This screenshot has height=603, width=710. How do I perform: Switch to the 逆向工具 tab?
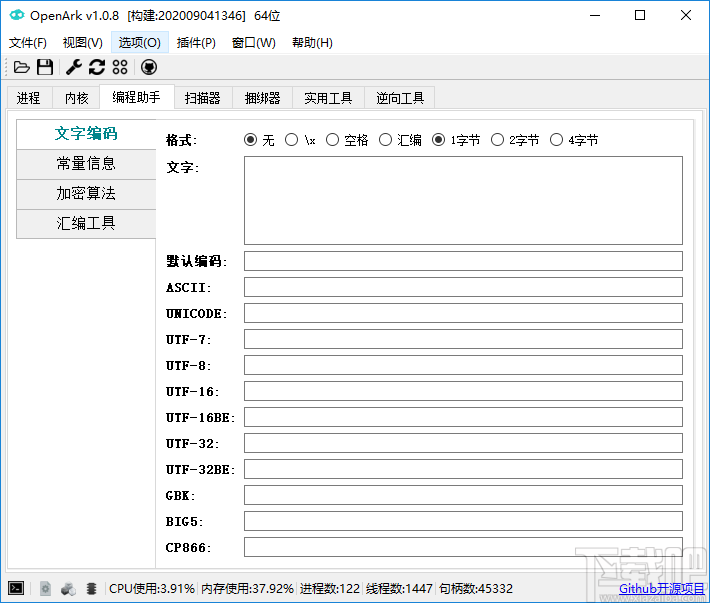[x=400, y=98]
